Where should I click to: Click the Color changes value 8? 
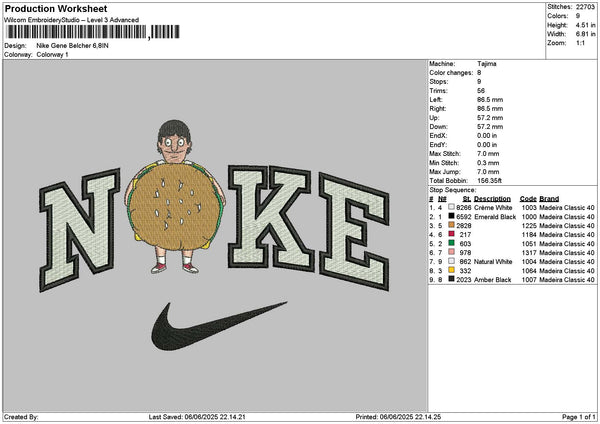coord(479,73)
